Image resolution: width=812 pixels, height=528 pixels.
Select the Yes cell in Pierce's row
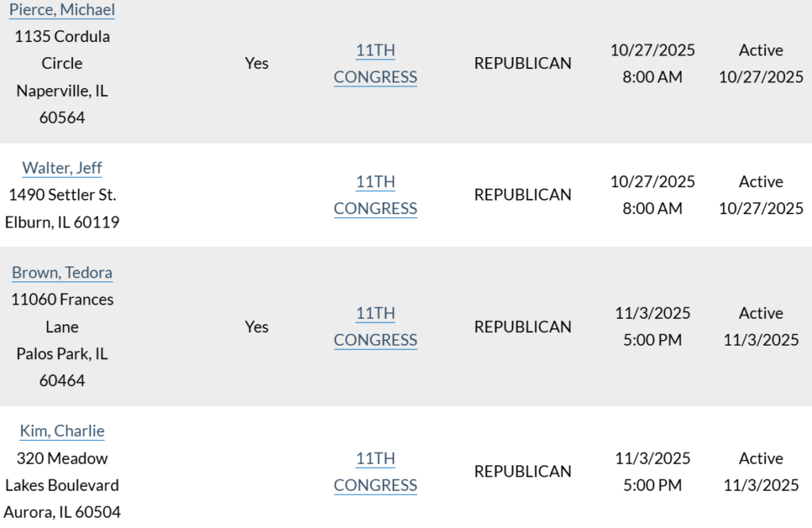(256, 63)
